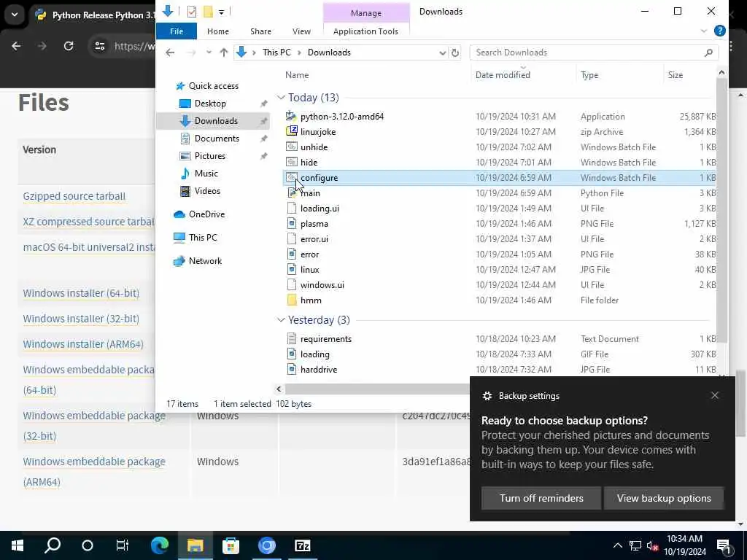Open 7-Zip from the taskbar
The height and width of the screenshot is (560, 747).
[x=303, y=545]
